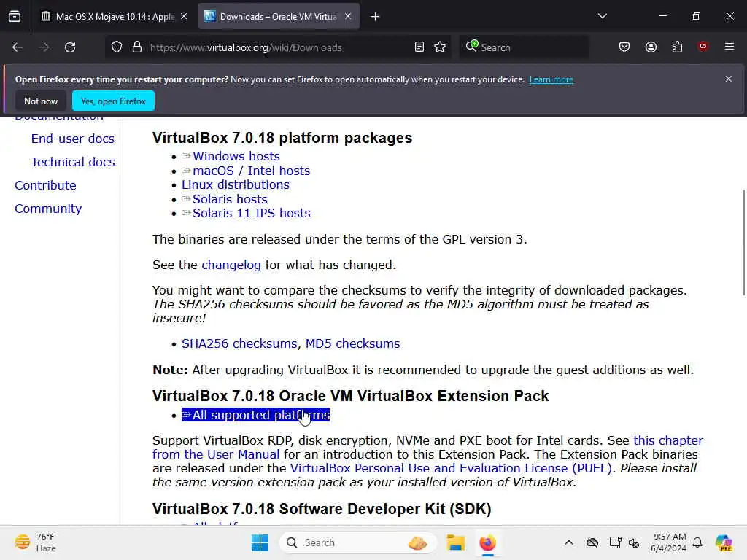Open the Firefox account icon
This screenshot has width=747, height=560.
click(x=651, y=47)
